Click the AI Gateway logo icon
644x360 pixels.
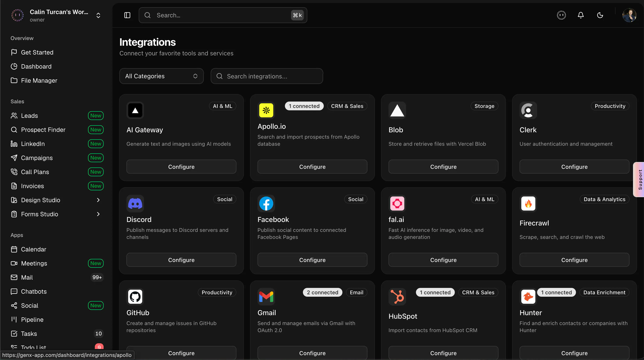[x=135, y=110]
